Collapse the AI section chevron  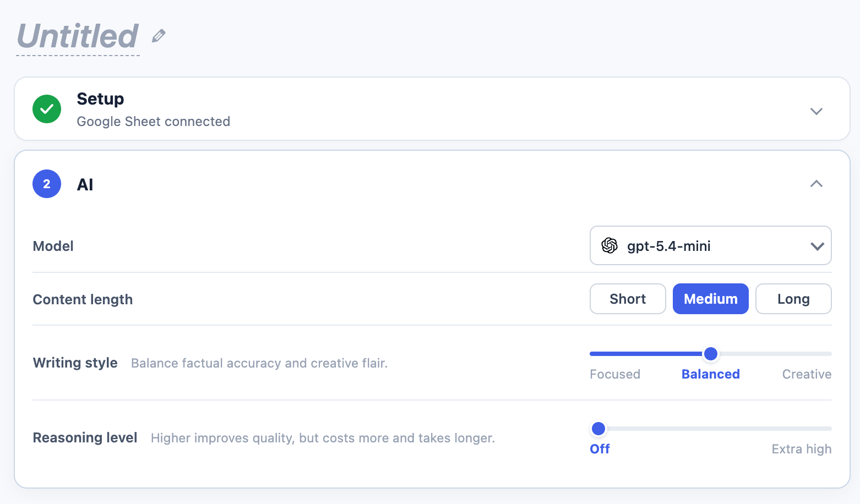pyautogui.click(x=817, y=184)
